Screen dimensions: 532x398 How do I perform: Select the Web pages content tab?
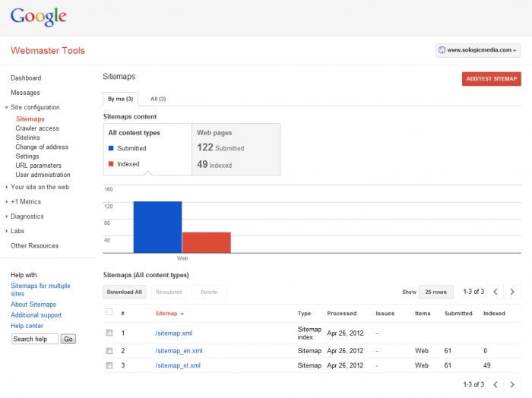pyautogui.click(x=236, y=149)
